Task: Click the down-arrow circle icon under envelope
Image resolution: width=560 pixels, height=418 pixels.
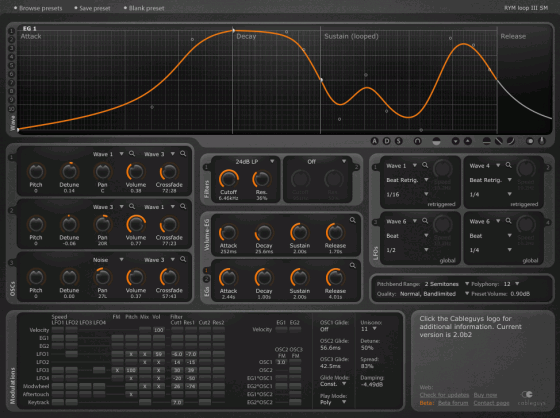Action: tap(455, 141)
